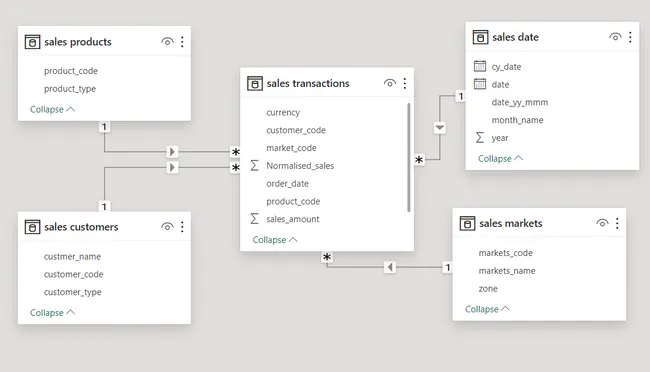Click the sales markets table title
Image resolution: width=650 pixels, height=372 pixels.
tap(511, 224)
